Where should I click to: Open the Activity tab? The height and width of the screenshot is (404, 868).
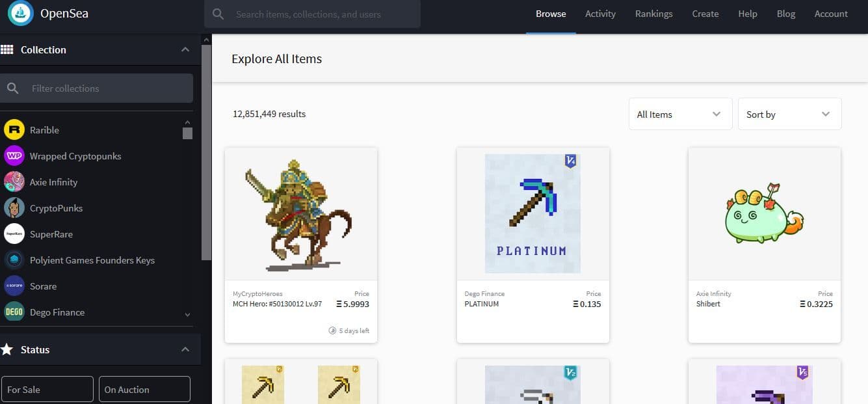[600, 14]
